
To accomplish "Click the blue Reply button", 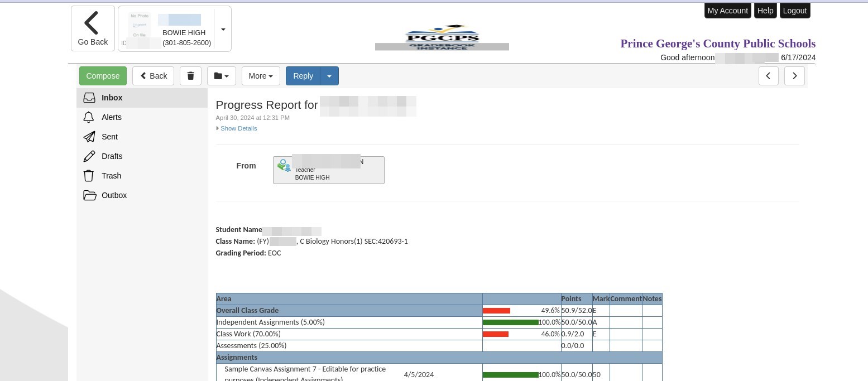I will coord(303,76).
